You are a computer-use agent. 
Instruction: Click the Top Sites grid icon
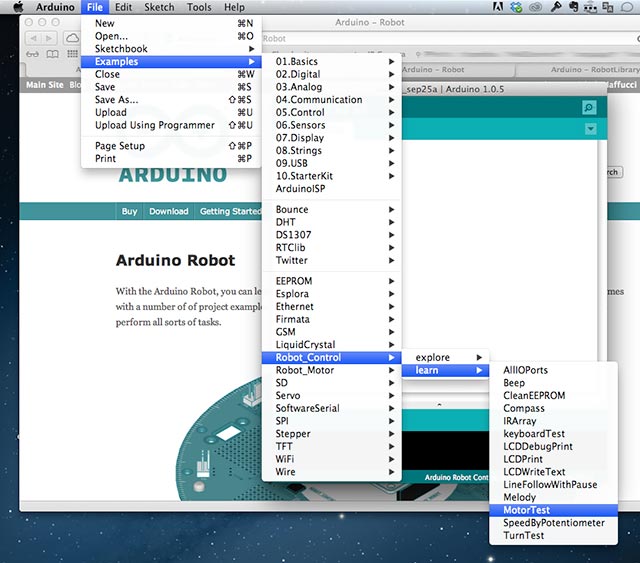tap(72, 54)
